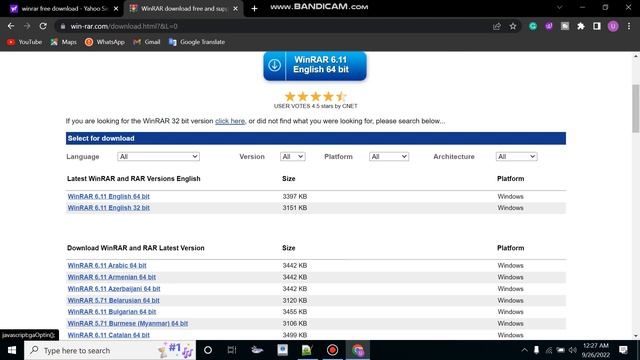Close the WinRAR download free tab
The height and width of the screenshot is (360, 640).
click(236, 9)
